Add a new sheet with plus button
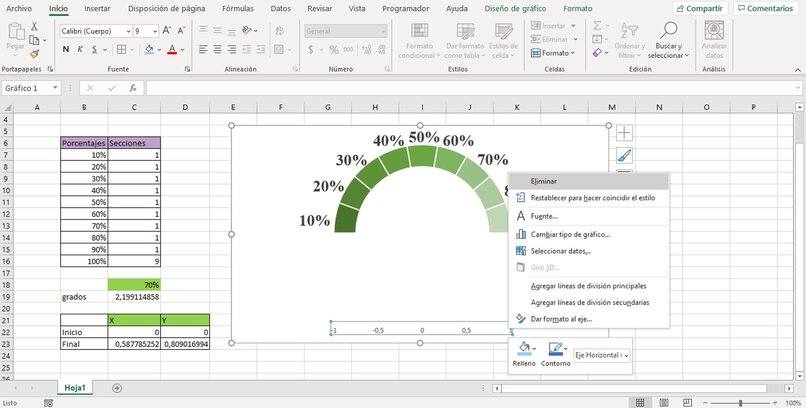Screen dimensions: 806x408 pyautogui.click(x=117, y=388)
